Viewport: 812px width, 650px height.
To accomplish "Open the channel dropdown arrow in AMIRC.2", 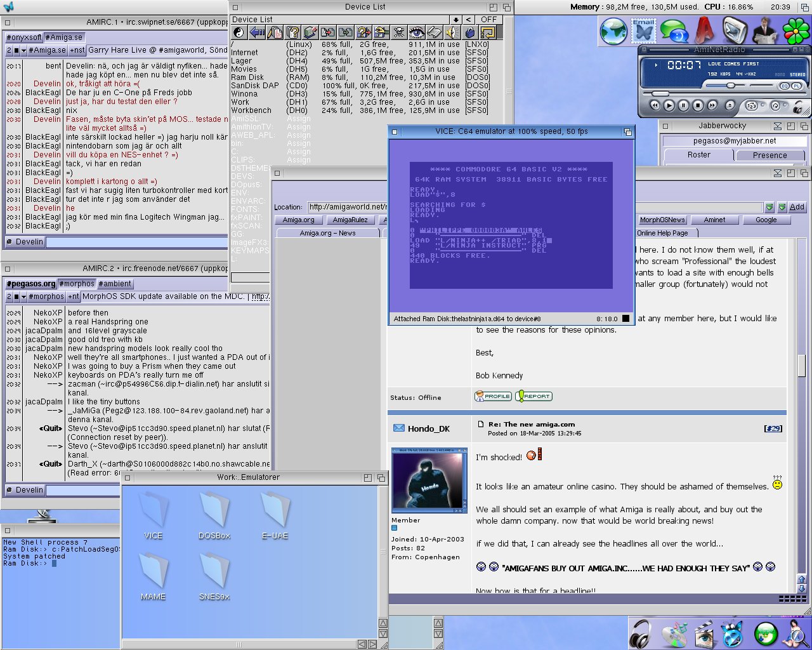I will [x=24, y=296].
